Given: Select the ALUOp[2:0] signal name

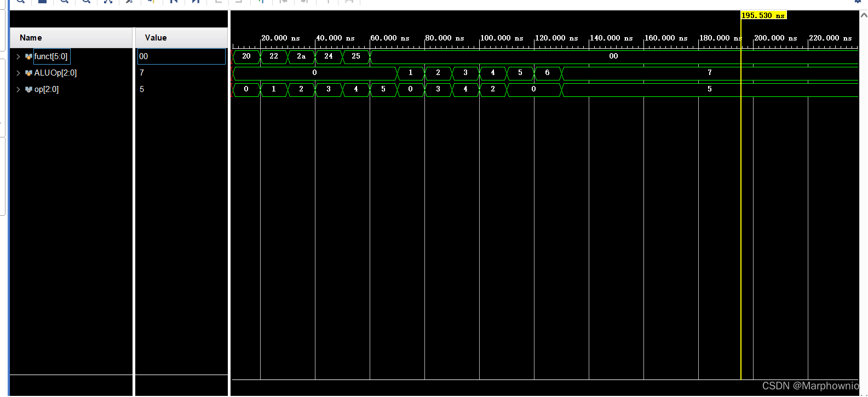Looking at the screenshot, I should coord(55,73).
